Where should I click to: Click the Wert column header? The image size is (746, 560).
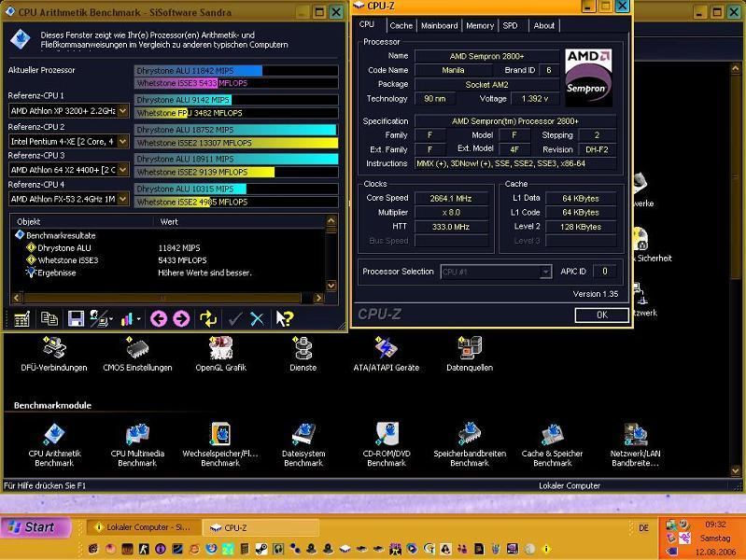tap(239, 221)
